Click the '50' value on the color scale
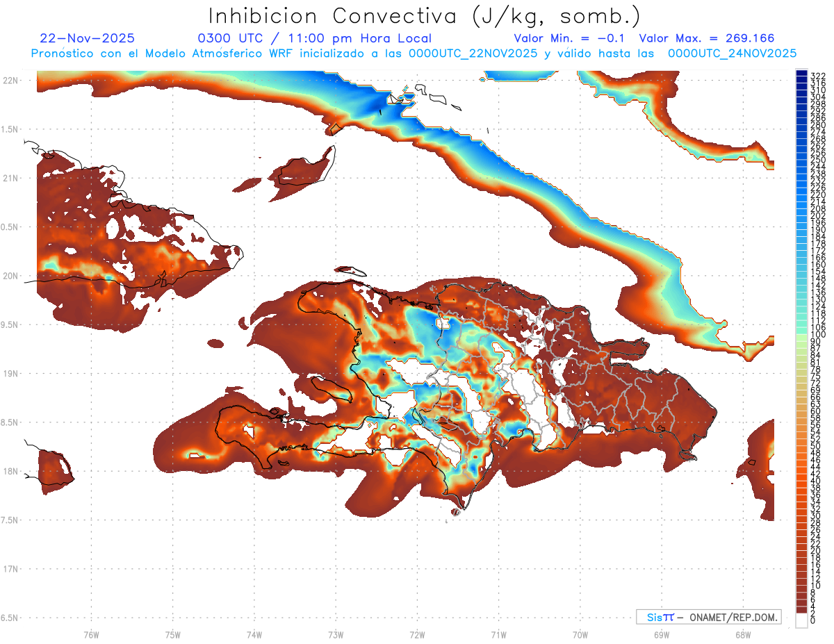The image size is (834, 644). tap(815, 447)
